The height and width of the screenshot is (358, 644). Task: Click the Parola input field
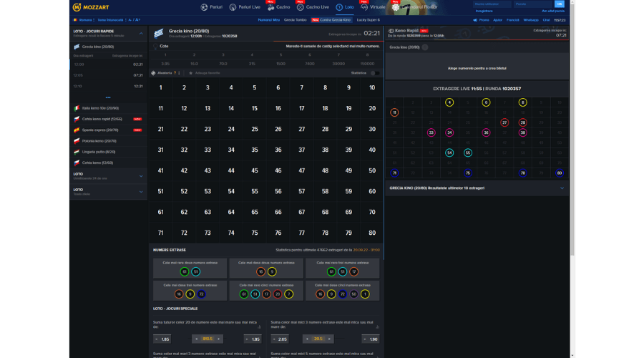[533, 4]
